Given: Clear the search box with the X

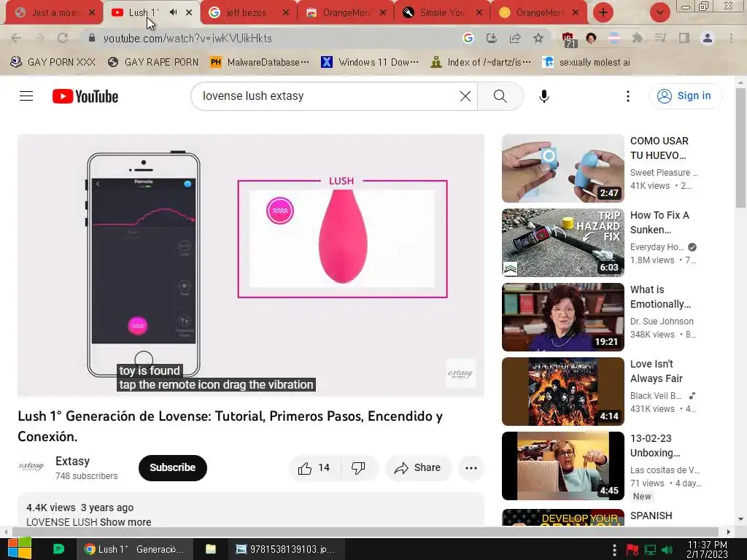Looking at the screenshot, I should point(465,96).
